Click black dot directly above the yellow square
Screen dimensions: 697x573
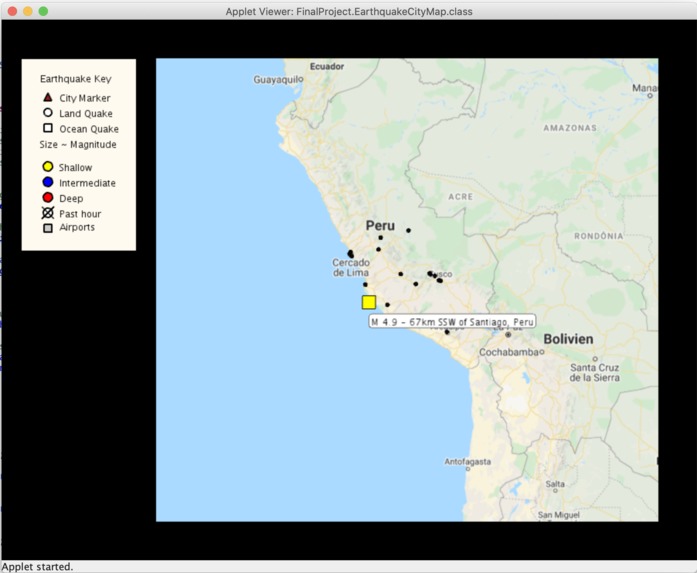[365, 284]
